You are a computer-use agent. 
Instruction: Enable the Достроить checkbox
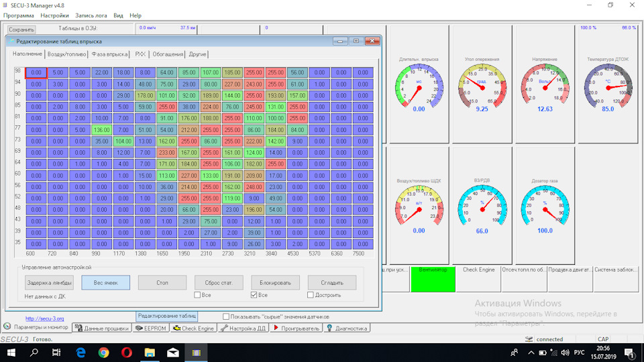[x=311, y=295]
